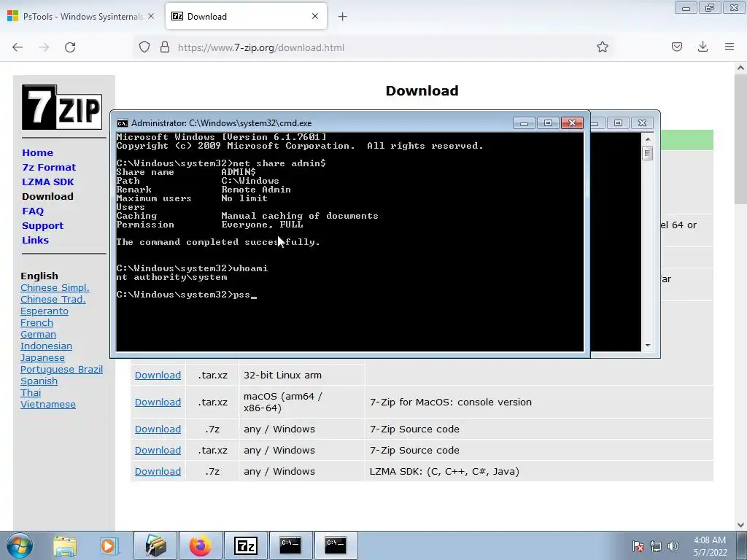
Task: Open the Windows Start menu
Action: point(20,545)
